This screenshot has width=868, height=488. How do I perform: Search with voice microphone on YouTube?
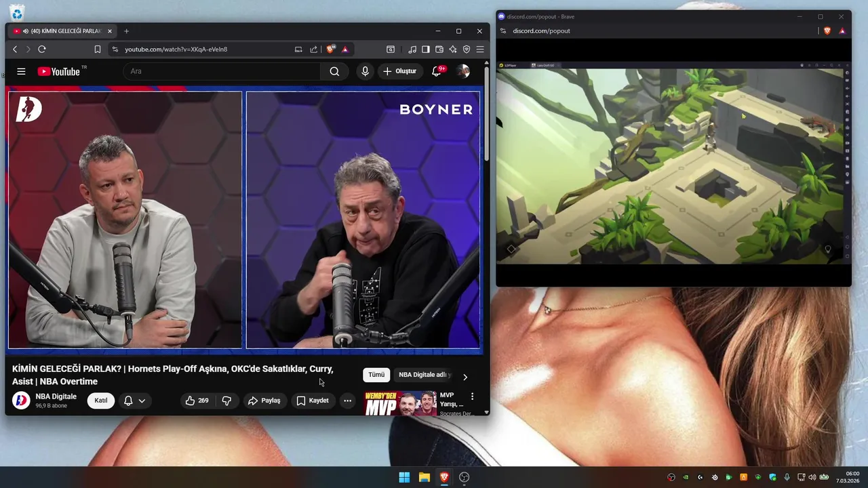pyautogui.click(x=365, y=71)
